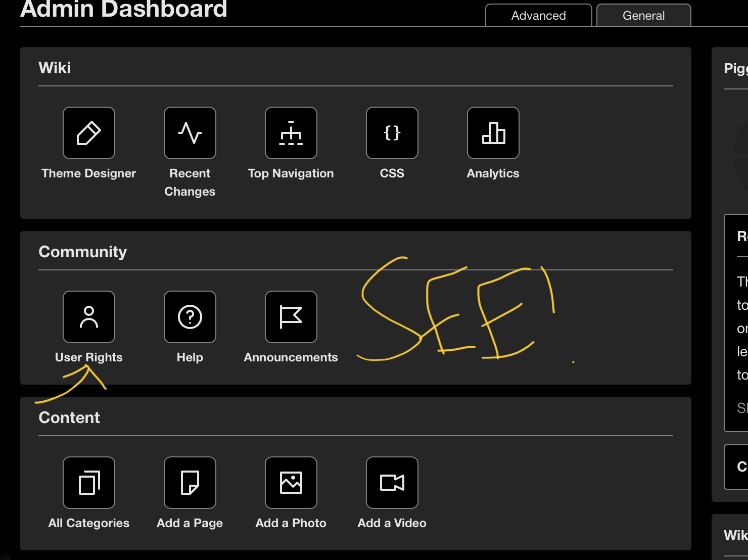
Task: Switch to the Advanced tab
Action: 539,16
